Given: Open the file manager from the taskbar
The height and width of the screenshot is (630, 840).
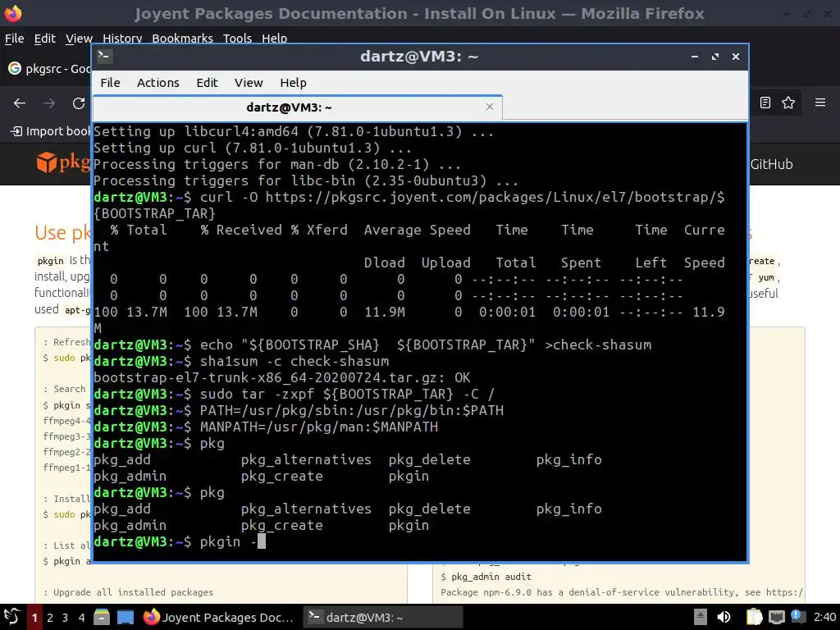Looking at the screenshot, I should click(x=101, y=617).
